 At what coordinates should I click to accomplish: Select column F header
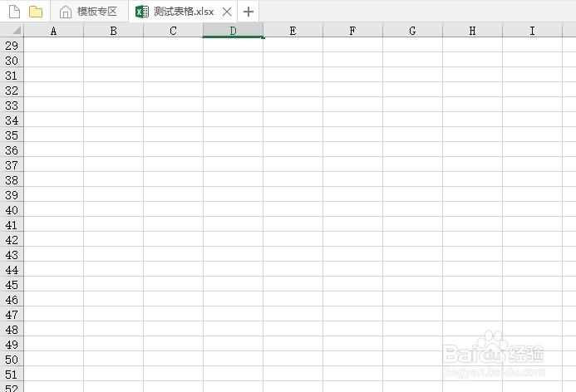point(353,31)
